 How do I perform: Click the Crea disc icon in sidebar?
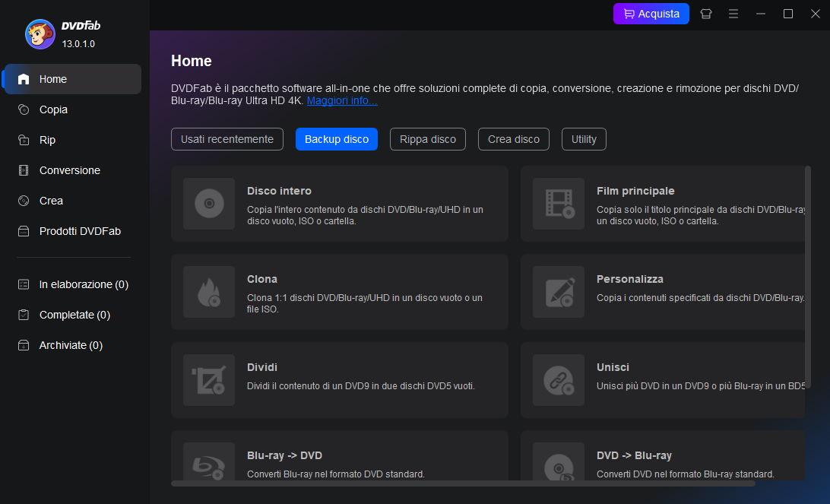[x=24, y=201]
